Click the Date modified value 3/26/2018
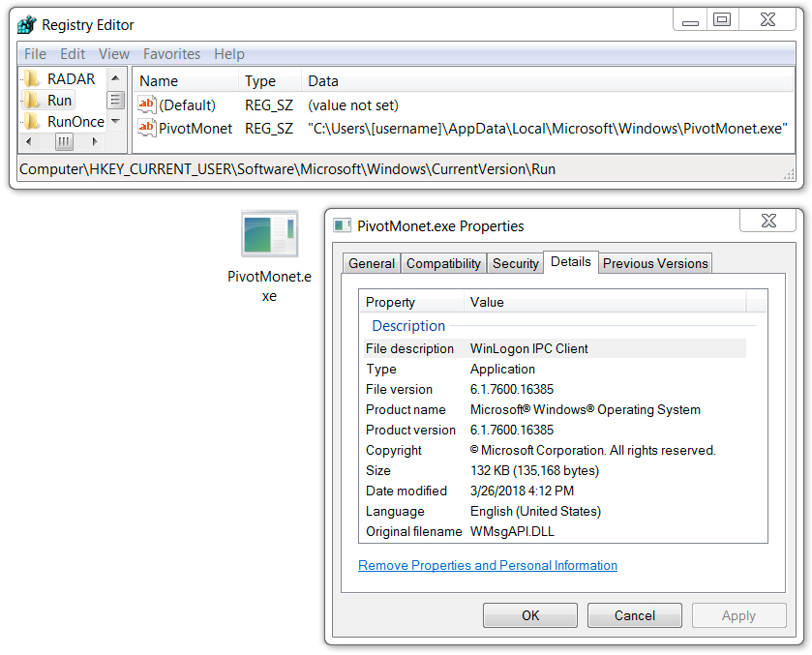This screenshot has width=812, height=655. 522,491
